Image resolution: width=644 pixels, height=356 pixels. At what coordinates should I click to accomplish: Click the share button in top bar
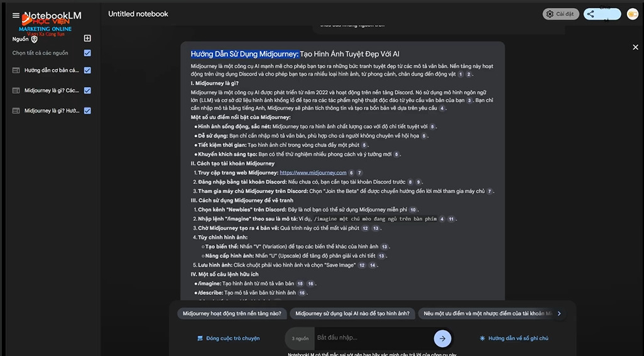[x=602, y=14]
